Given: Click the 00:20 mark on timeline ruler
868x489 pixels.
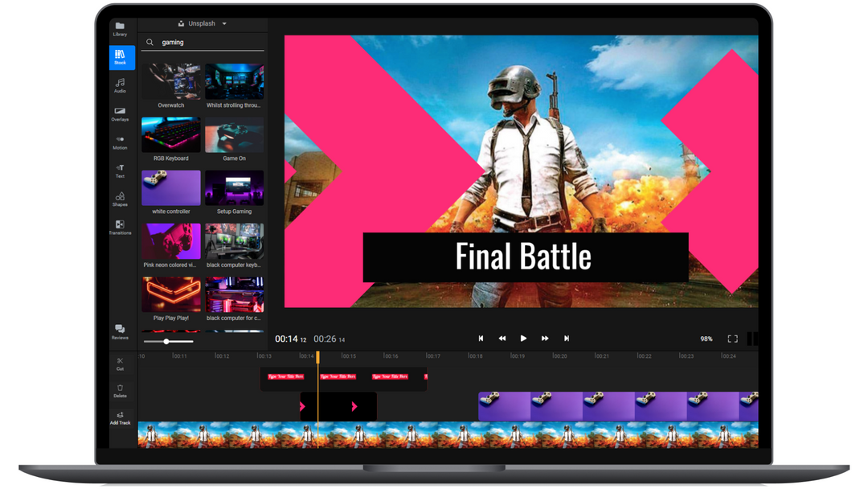Looking at the screenshot, I should (559, 356).
